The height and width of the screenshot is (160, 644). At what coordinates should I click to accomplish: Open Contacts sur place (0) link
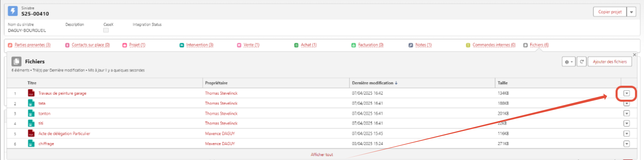click(91, 45)
